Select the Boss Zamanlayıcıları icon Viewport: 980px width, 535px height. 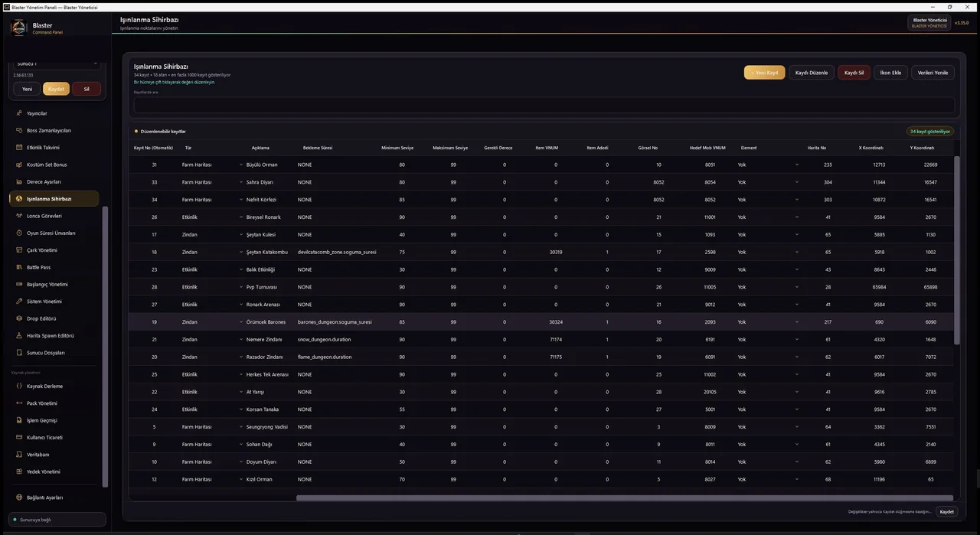click(x=18, y=130)
